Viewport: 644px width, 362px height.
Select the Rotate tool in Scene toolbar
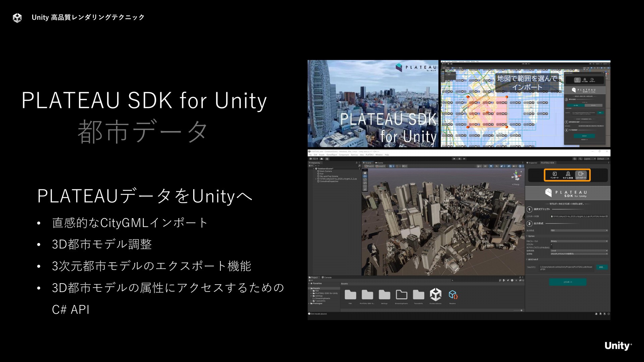(x=365, y=180)
